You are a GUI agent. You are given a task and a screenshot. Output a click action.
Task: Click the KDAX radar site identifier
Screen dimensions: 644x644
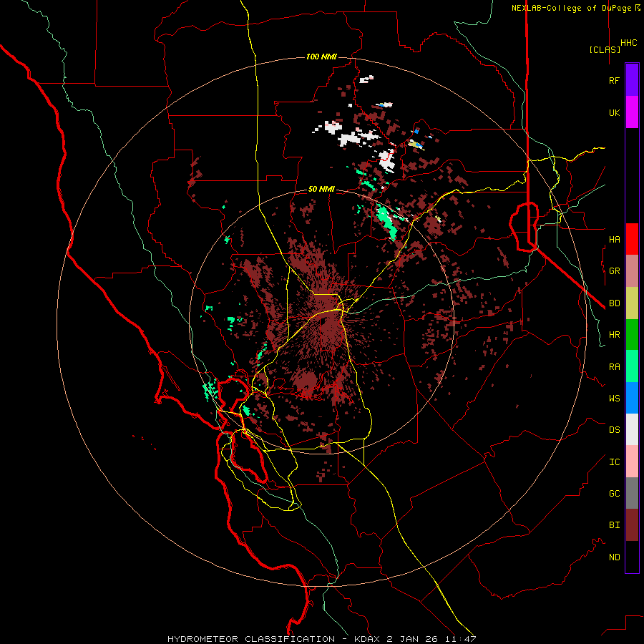[369, 639]
